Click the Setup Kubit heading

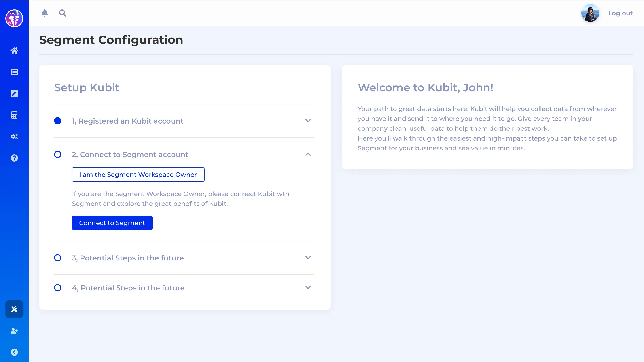87,87
